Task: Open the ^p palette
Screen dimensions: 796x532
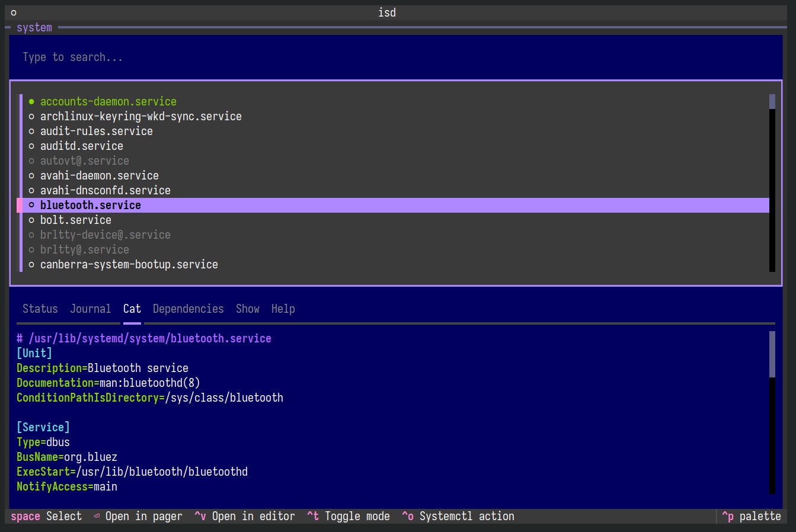Action: (x=752, y=516)
